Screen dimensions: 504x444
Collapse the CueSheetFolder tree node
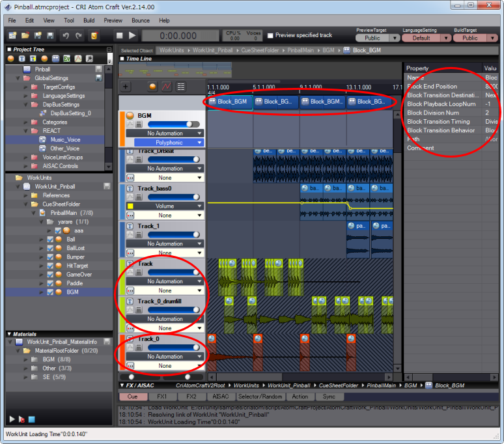pyautogui.click(x=27, y=204)
